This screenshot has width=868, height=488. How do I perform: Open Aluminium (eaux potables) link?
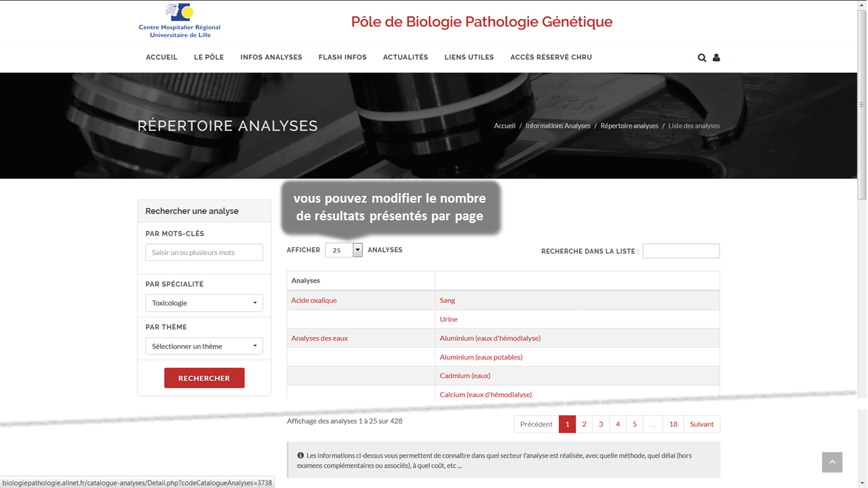[x=481, y=357]
